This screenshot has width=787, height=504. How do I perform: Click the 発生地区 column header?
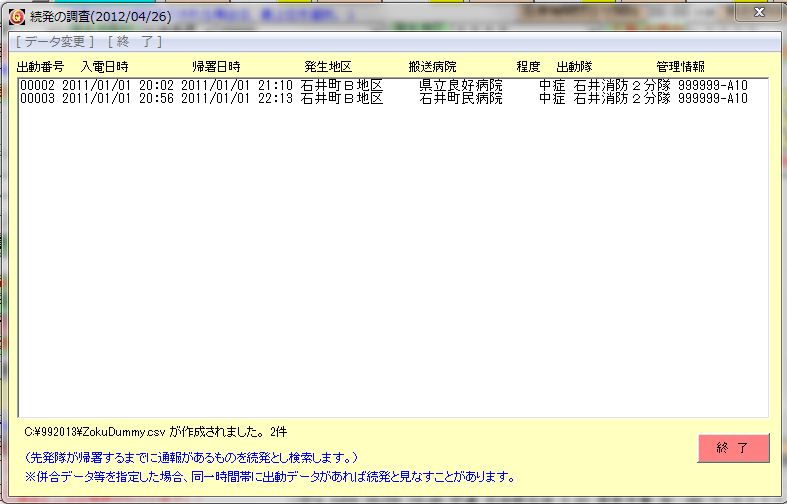328,66
